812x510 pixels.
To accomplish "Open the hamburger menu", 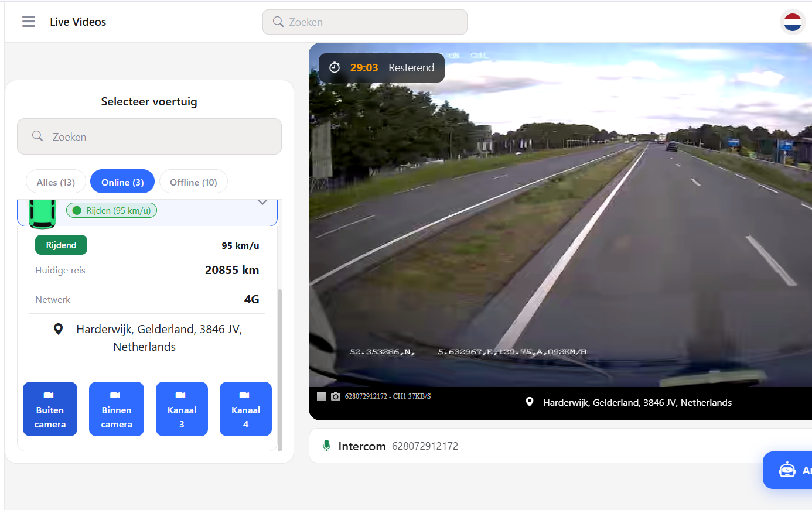I will pyautogui.click(x=29, y=22).
